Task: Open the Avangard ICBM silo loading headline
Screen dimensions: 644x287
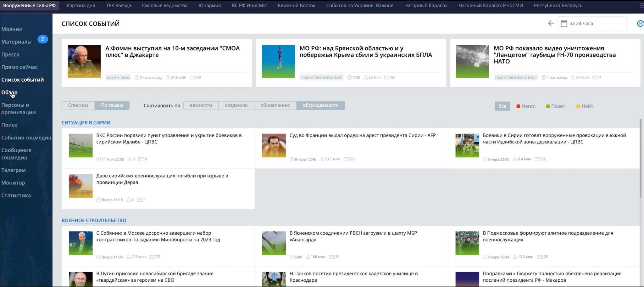Action: pos(353,236)
